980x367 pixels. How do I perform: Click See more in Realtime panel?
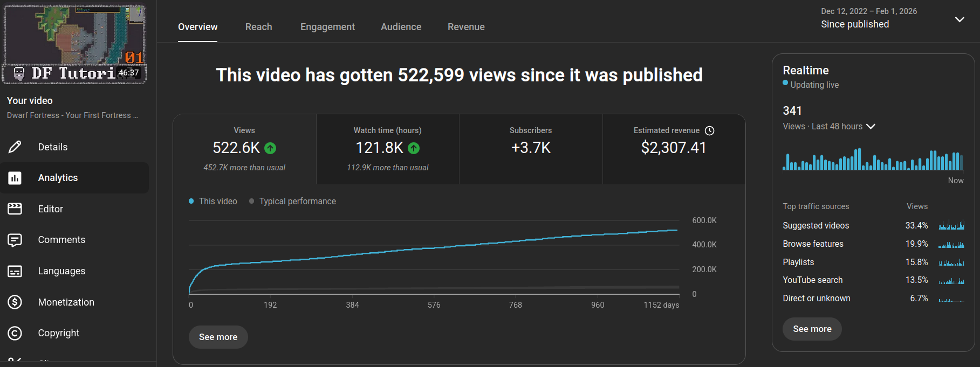point(812,329)
